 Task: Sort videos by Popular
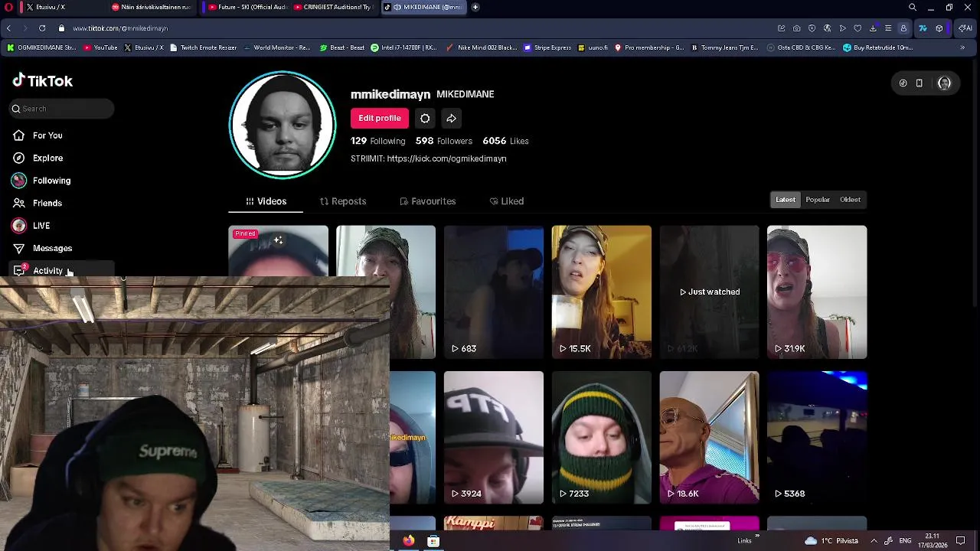pos(818,200)
